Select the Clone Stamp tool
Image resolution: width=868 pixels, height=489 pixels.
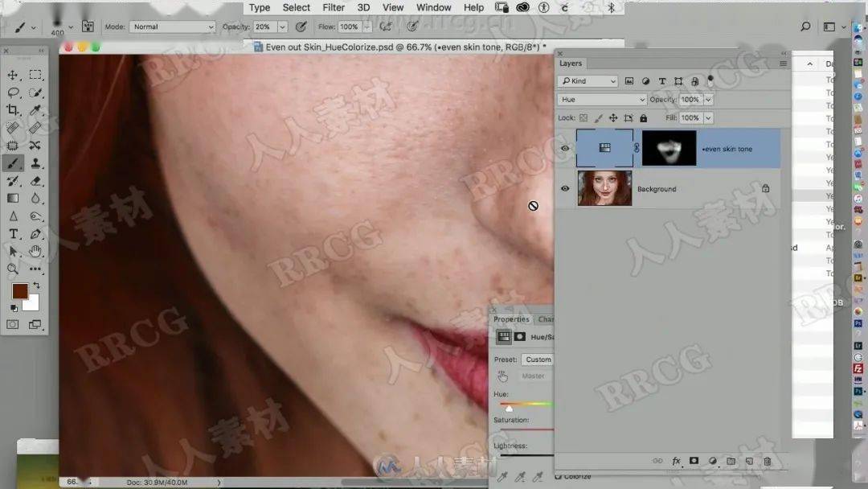coord(35,163)
